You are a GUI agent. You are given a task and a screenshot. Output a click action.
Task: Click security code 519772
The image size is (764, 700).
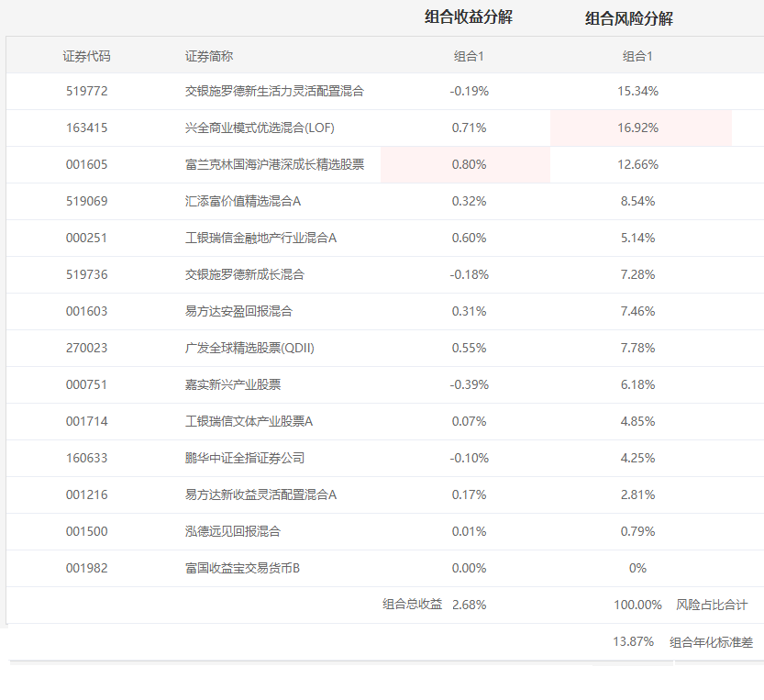pyautogui.click(x=87, y=91)
